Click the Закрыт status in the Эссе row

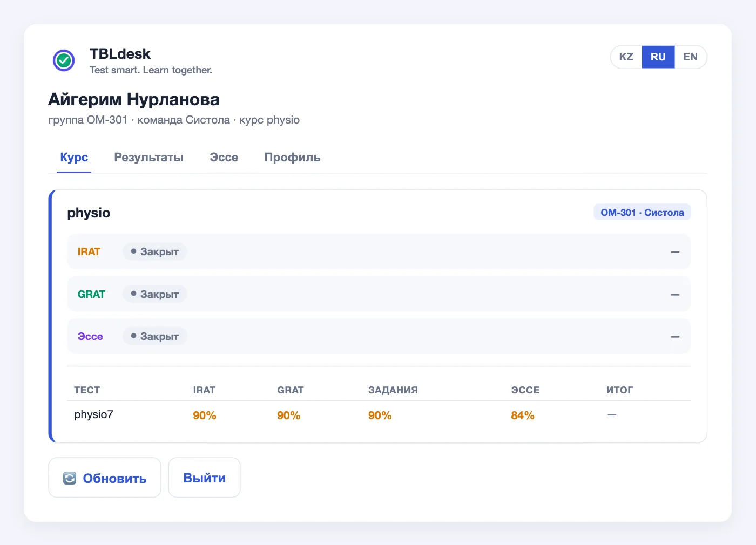coord(155,336)
